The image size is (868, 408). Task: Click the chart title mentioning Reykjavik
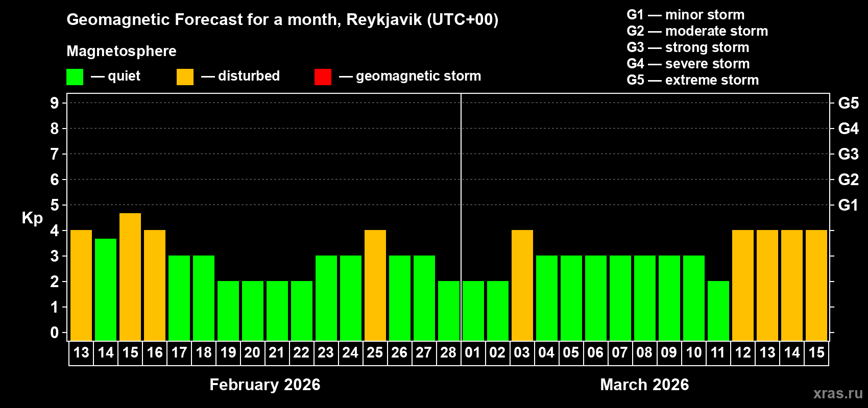coord(282,20)
